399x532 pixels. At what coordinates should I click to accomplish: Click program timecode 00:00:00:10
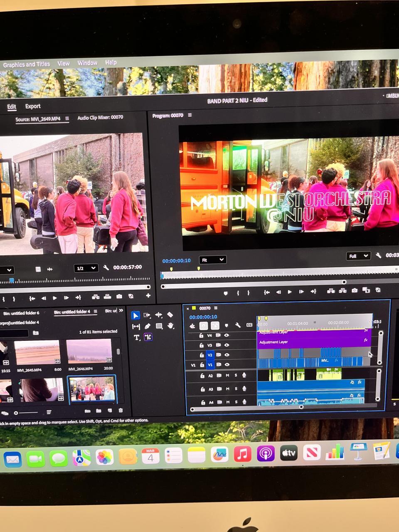tap(176, 261)
